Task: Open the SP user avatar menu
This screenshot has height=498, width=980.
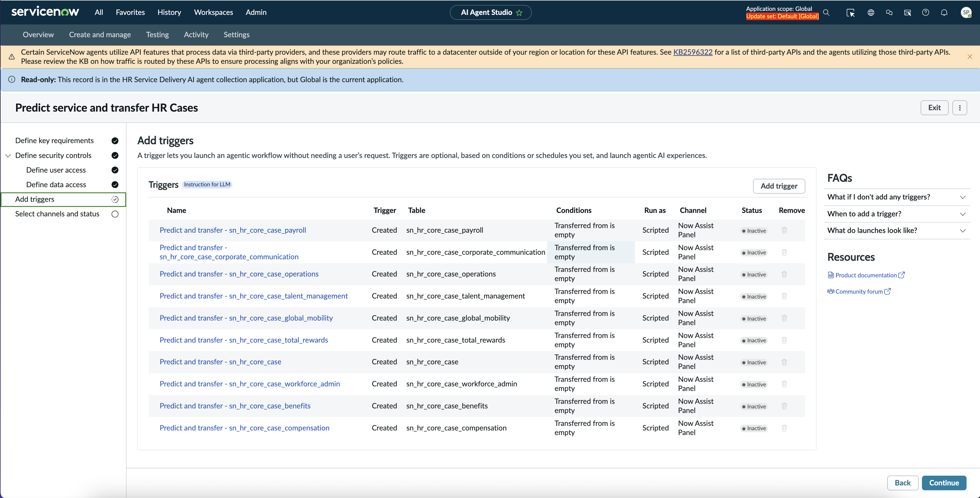Action: click(966, 13)
